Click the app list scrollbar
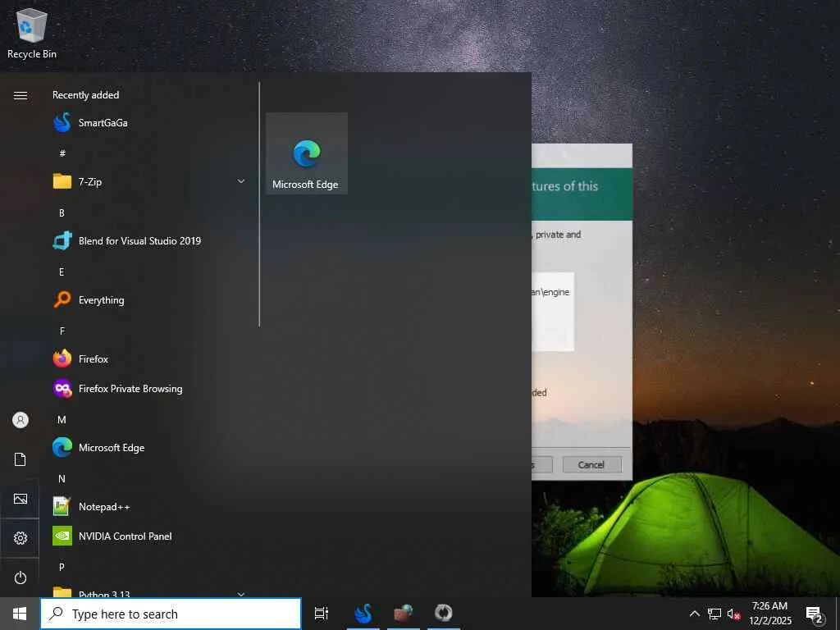Viewport: 840px width, 630px height. [x=259, y=204]
